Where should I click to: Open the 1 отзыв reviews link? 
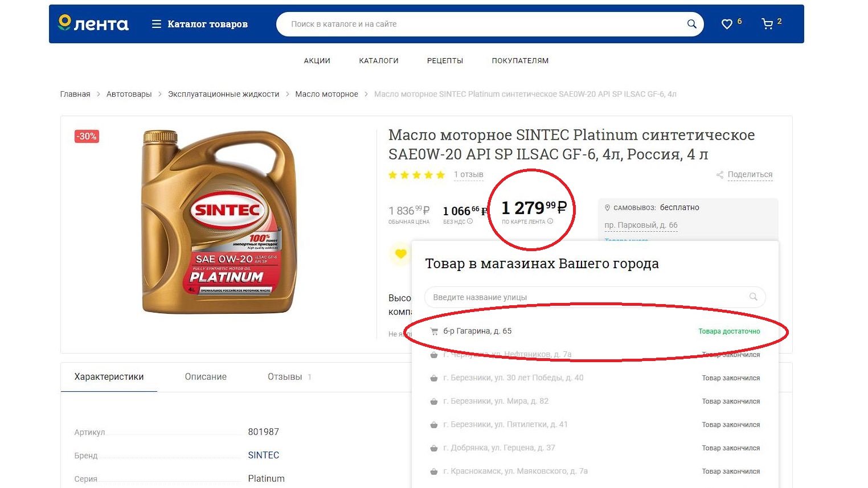[469, 175]
